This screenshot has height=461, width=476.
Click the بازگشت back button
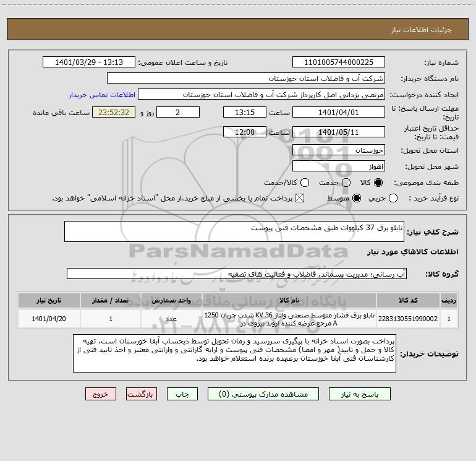click(x=142, y=394)
